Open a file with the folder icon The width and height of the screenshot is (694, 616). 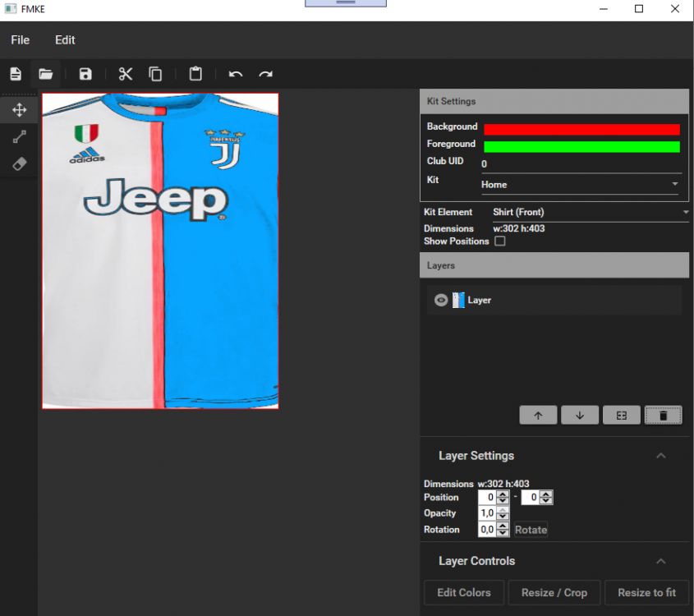click(46, 74)
